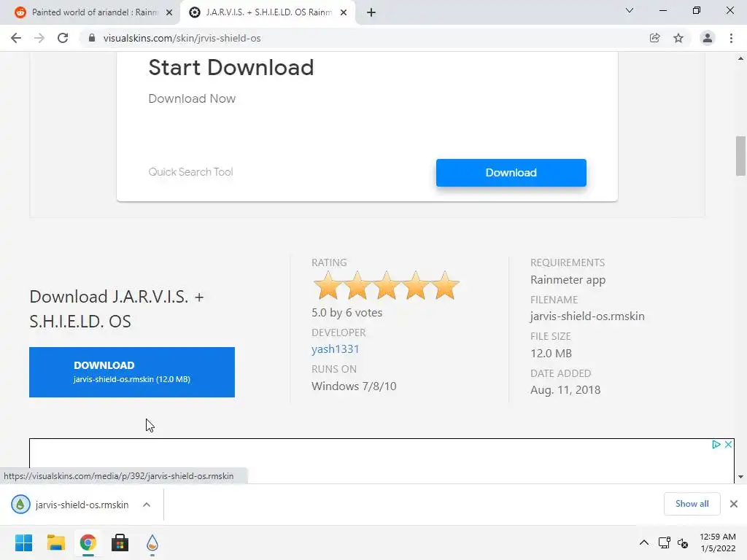Click Show all downloads

[x=692, y=504]
